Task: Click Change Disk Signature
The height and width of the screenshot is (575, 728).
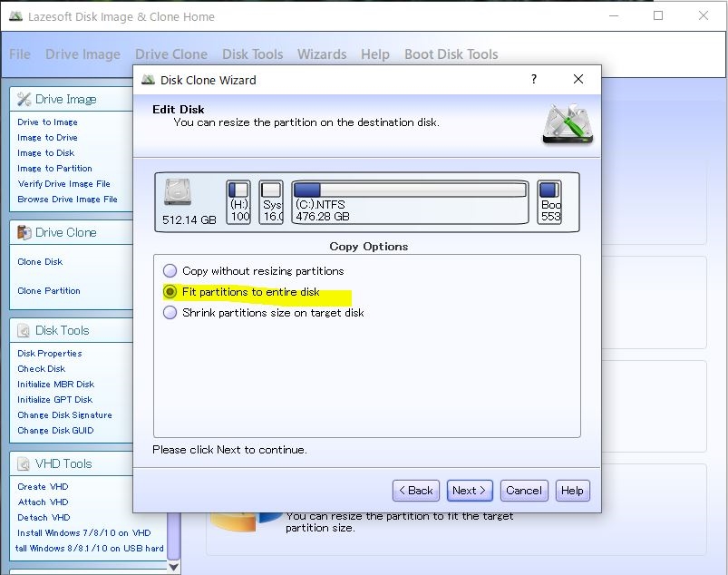Action: coord(64,415)
